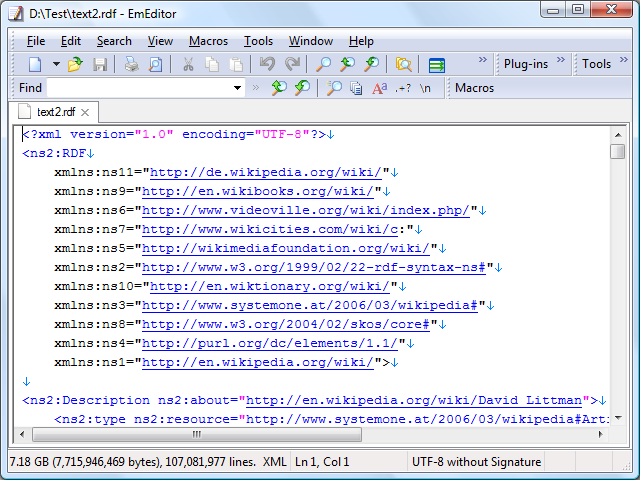Screen dimensions: 640x480
Task: Click the wikimediafoundation.org/wiki link
Action: pos(286,248)
